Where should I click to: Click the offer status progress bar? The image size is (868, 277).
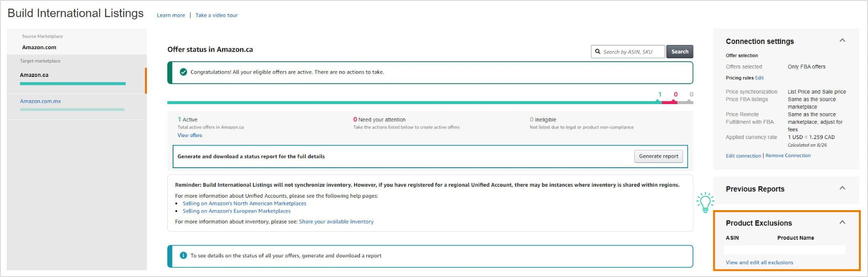coord(430,102)
